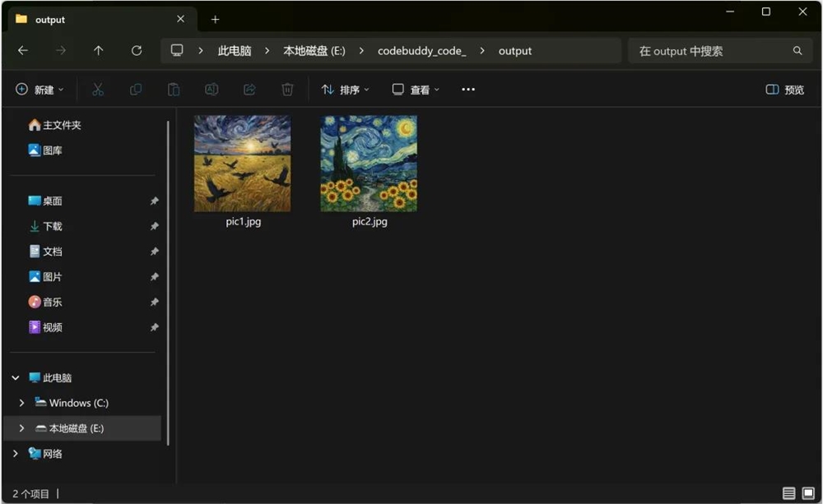
Task: Open the 排序 sort dropdown
Action: tap(345, 89)
